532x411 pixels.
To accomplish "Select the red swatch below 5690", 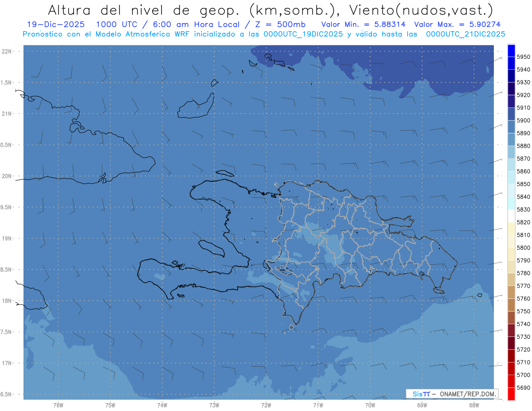I will pos(511,394).
